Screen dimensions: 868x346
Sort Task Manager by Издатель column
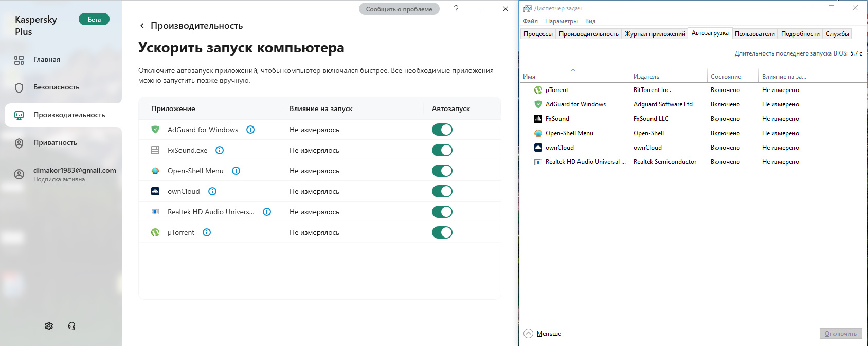(x=668, y=76)
